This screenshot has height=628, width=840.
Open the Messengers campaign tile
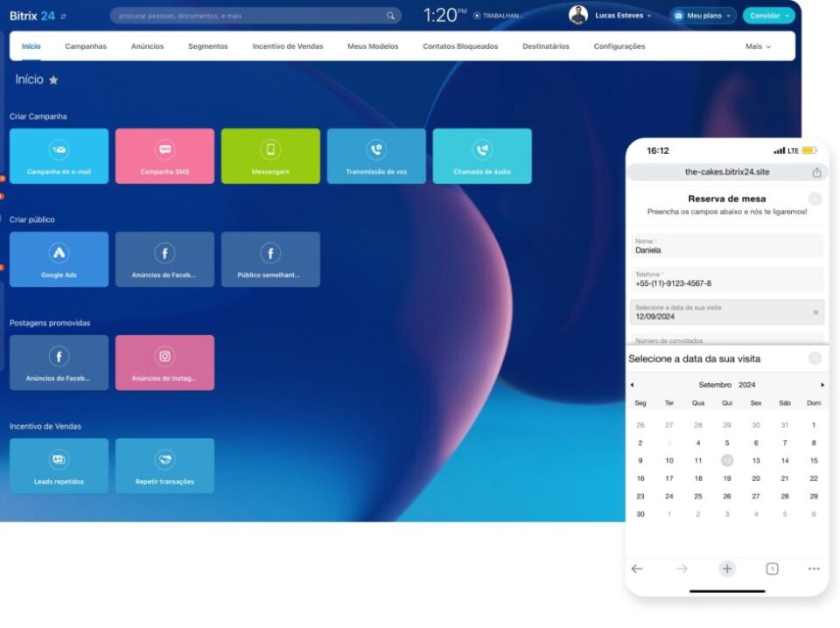(x=270, y=156)
